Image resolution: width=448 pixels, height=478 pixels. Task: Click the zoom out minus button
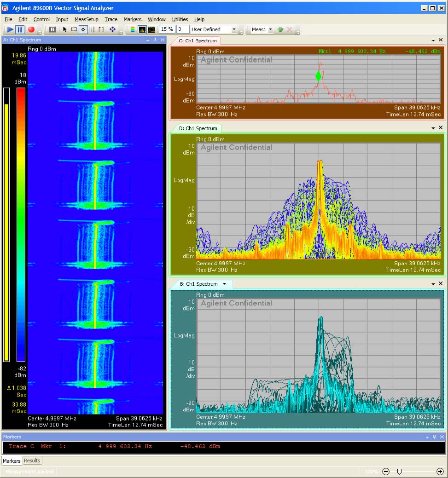386,472
